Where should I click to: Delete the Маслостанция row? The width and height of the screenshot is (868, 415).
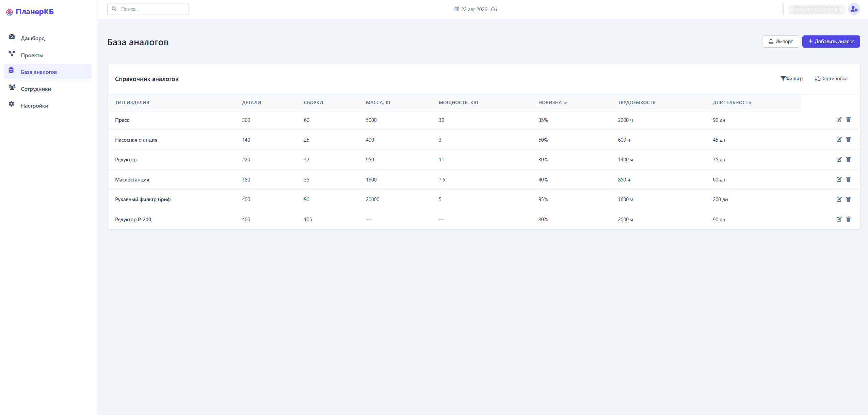pos(848,179)
